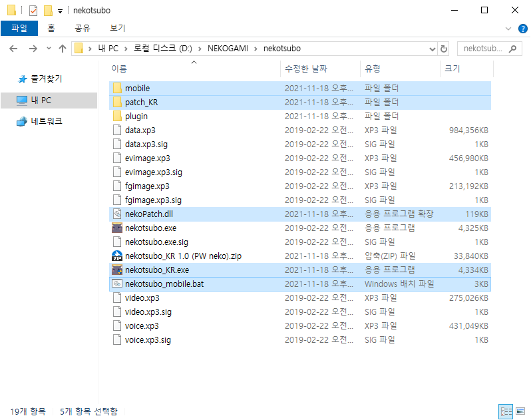Viewport: 531px width, 420px height.
Task: Click the nekotsubo_KR.exe application icon
Action: coord(117,270)
